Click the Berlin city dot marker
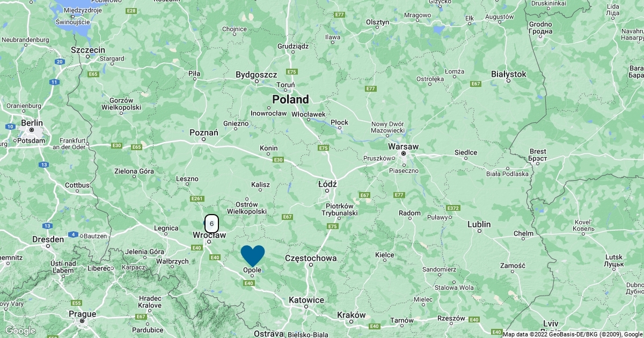Image resolution: width=644 pixels, height=338 pixels. point(32,130)
